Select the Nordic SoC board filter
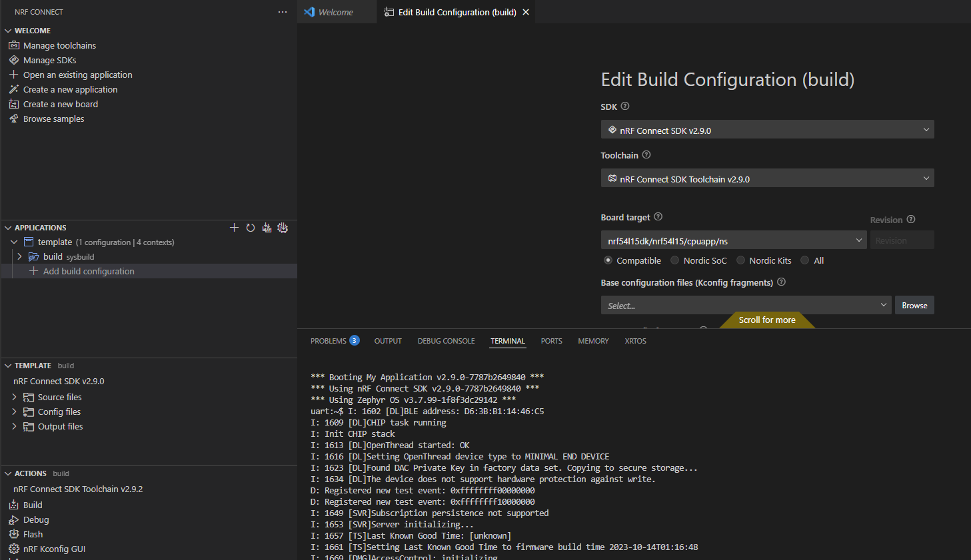971x560 pixels. click(674, 260)
